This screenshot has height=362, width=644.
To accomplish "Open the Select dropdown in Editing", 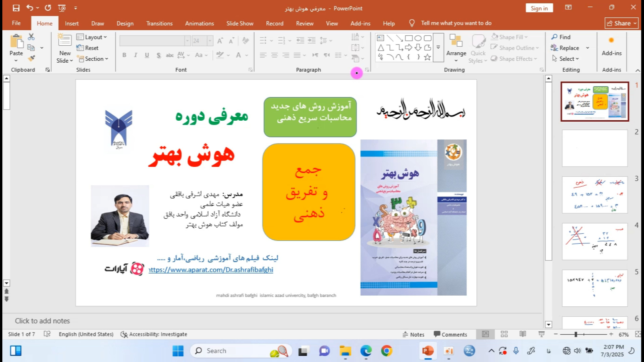I will (x=566, y=59).
